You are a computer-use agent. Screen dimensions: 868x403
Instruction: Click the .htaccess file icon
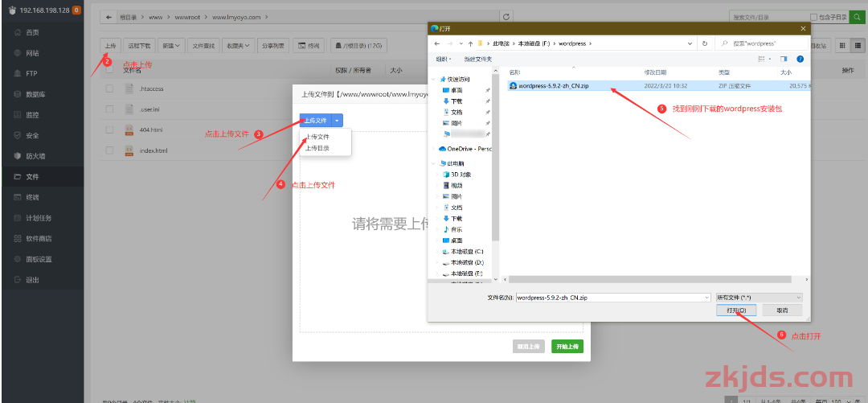tap(129, 88)
